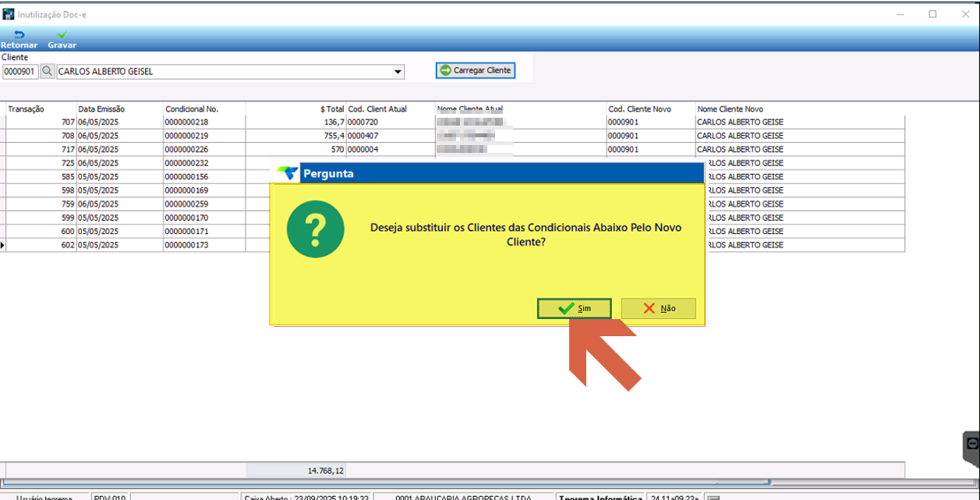
Task: Open the client name dropdown arrow
Action: (398, 72)
